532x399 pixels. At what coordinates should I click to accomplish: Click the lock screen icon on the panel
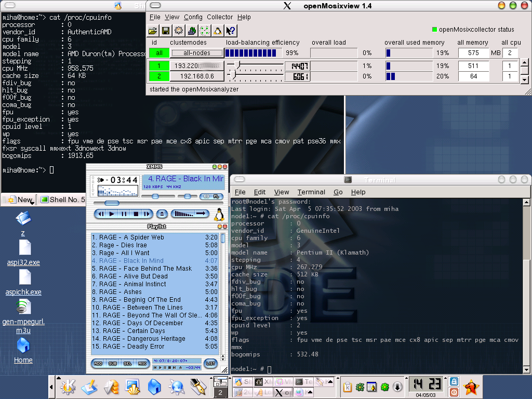click(x=454, y=381)
